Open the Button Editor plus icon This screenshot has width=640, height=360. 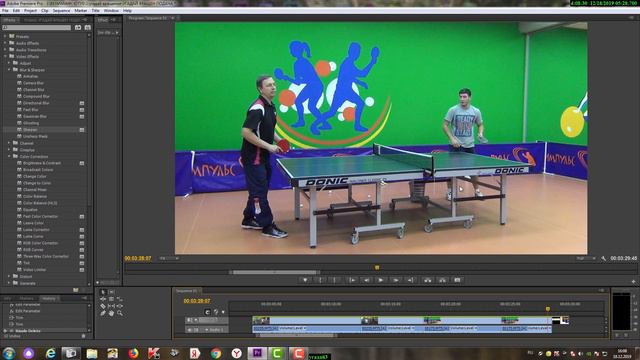pos(633,282)
